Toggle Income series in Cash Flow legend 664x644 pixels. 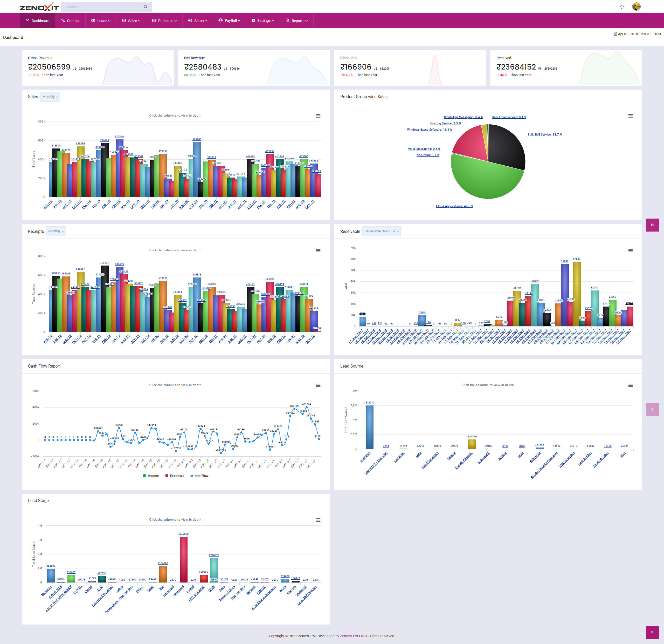point(151,476)
